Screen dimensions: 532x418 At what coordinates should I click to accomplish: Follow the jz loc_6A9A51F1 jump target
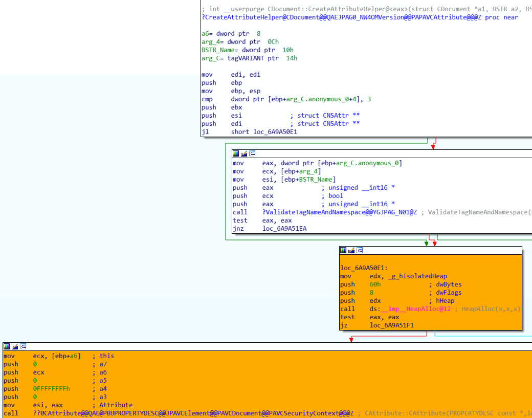(x=392, y=325)
